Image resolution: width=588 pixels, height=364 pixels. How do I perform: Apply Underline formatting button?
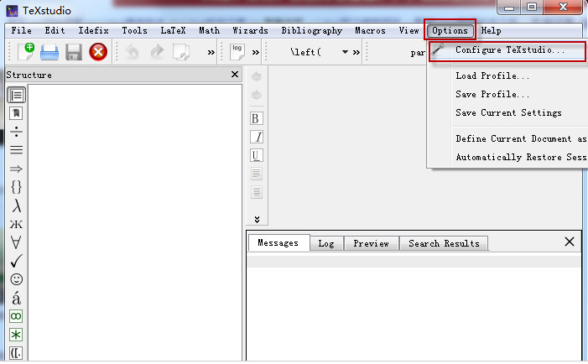[x=257, y=155]
